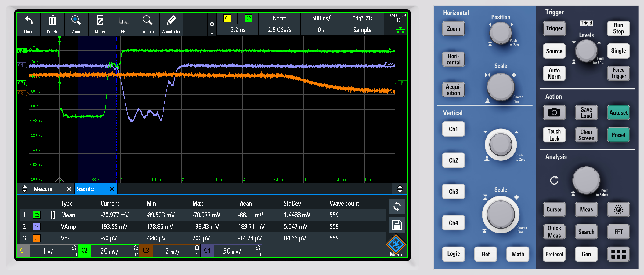Save statistics using the floppy disk icon
This screenshot has width=644, height=275.
(x=396, y=225)
